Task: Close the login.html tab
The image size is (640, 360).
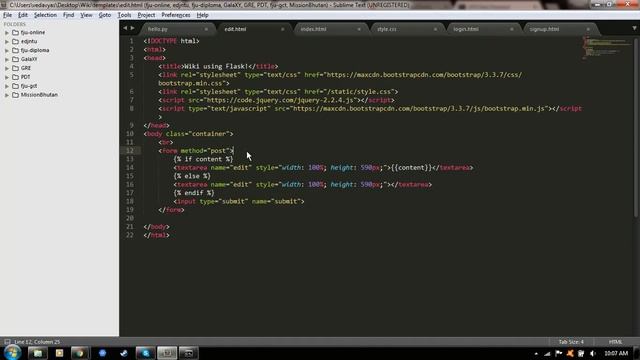Action: tap(511, 29)
